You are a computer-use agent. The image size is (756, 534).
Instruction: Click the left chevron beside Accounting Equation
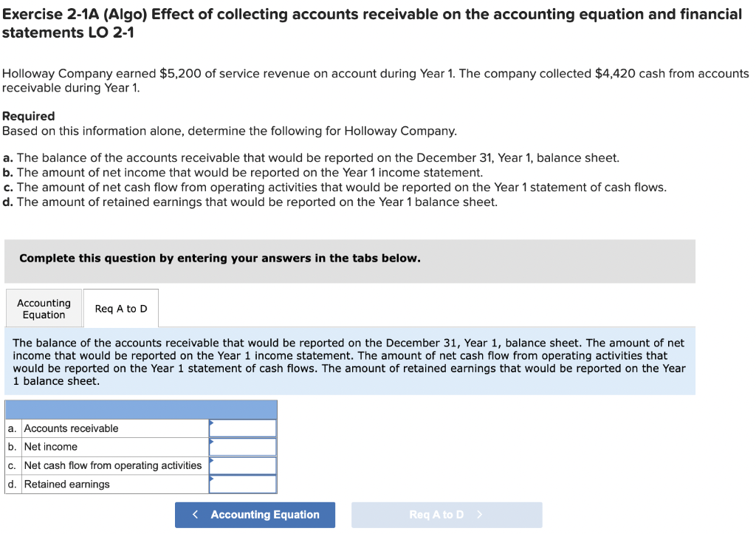[x=195, y=515]
